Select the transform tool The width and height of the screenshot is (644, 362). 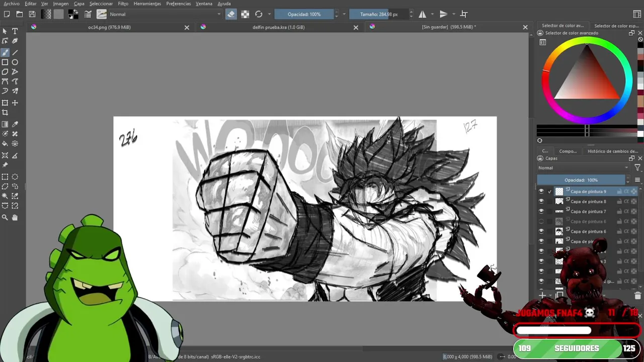point(5,103)
